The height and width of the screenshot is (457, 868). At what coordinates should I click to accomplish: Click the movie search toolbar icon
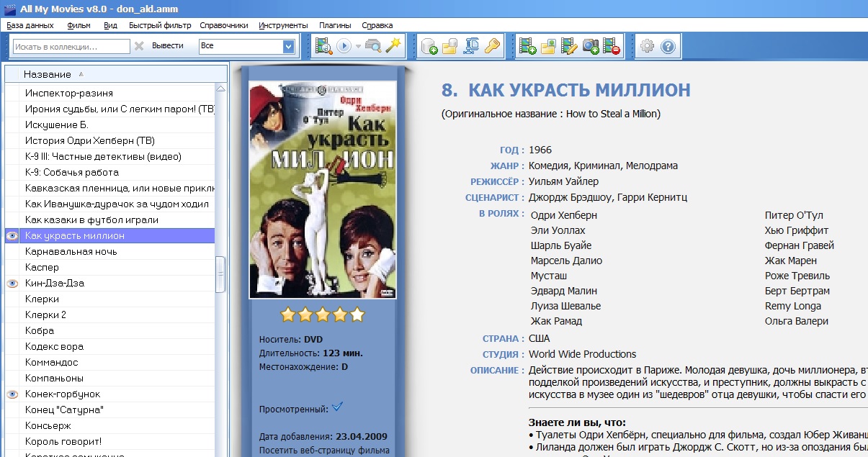pos(323,46)
